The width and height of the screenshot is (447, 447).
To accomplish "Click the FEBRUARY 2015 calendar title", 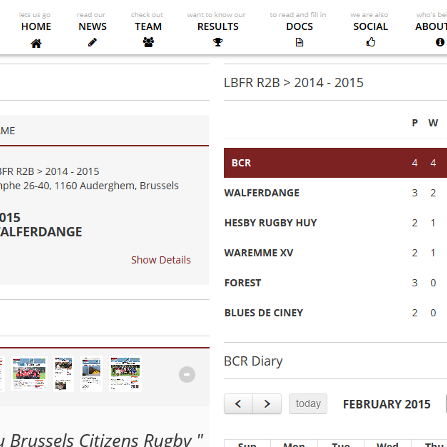I will (x=387, y=404).
